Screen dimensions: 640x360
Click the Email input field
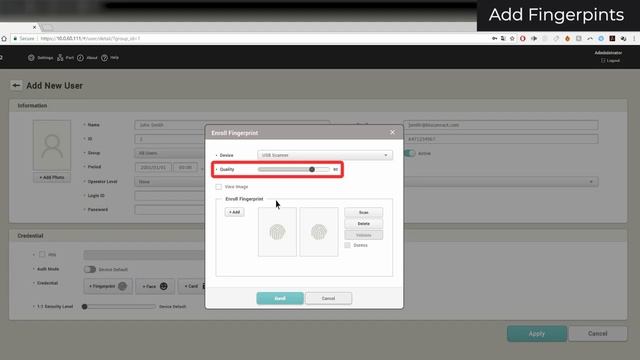pyautogui.click(x=501, y=125)
